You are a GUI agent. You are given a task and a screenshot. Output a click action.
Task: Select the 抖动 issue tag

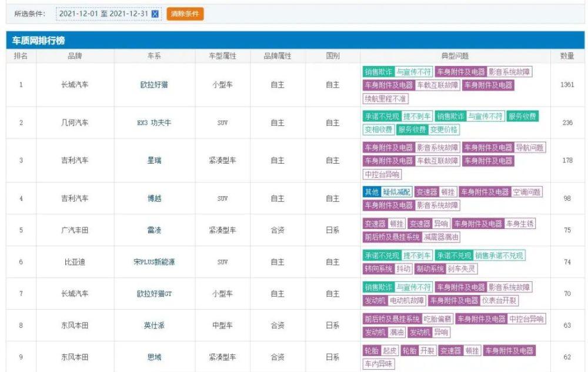(x=403, y=269)
